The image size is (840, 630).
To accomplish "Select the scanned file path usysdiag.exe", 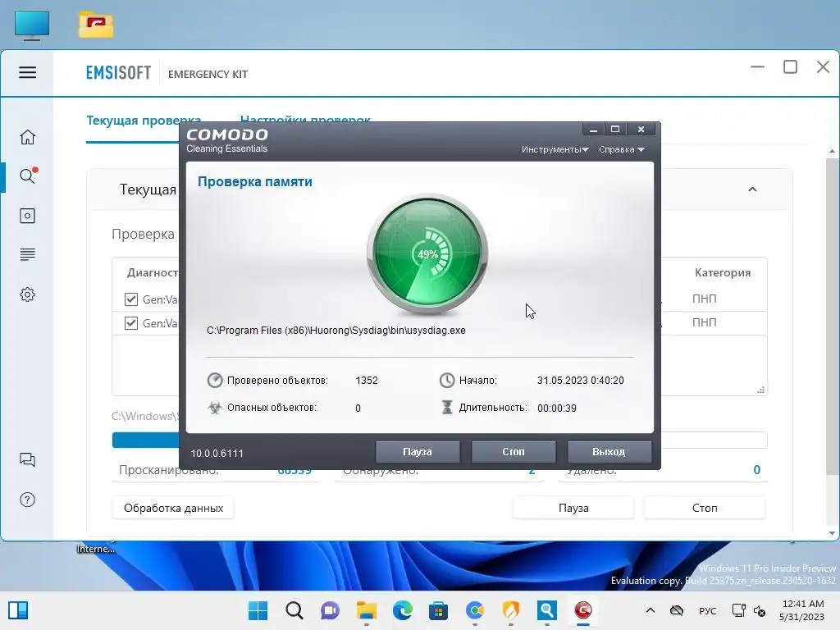I will point(336,331).
